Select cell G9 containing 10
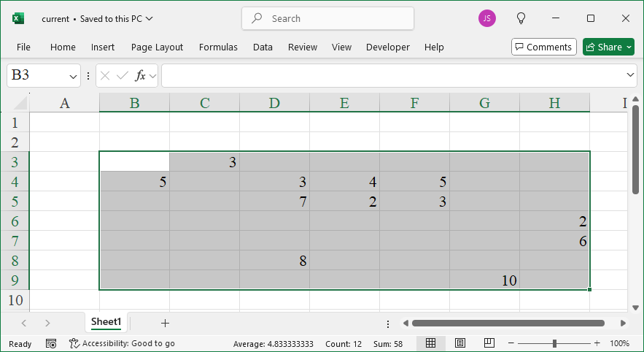 tap(485, 280)
